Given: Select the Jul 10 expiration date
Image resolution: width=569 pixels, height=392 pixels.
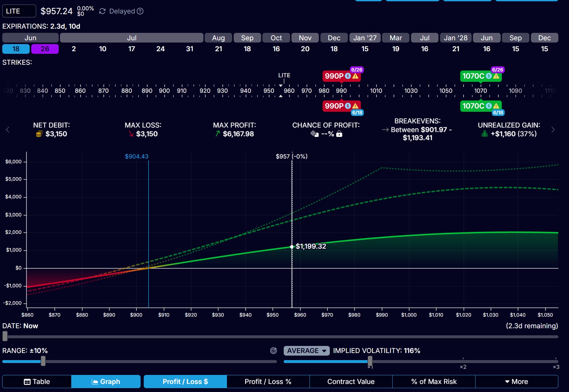Looking at the screenshot, I should [x=103, y=49].
